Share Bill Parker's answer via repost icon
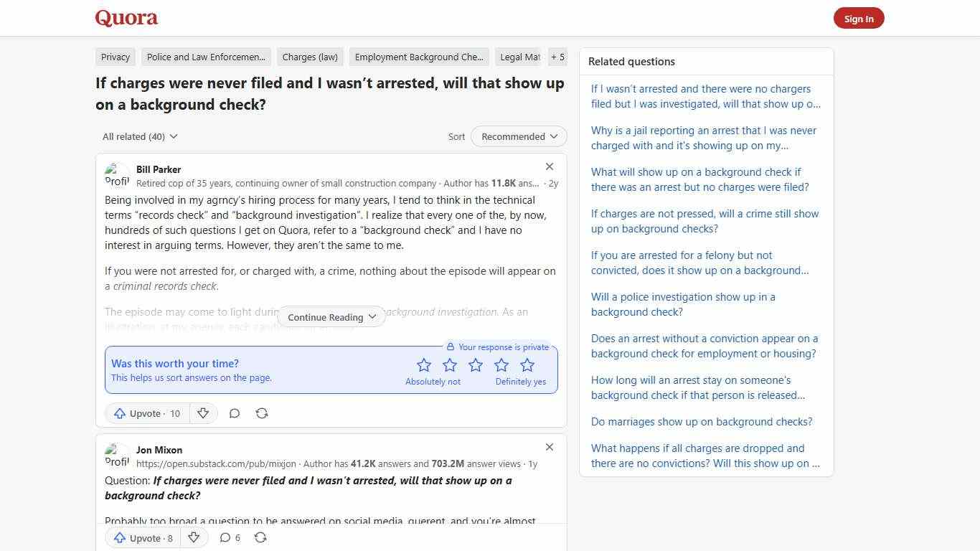This screenshot has width=980, height=551. click(262, 413)
